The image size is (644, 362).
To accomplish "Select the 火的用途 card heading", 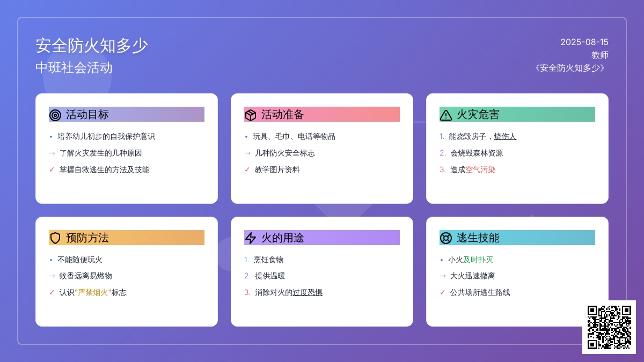I will click(322, 238).
